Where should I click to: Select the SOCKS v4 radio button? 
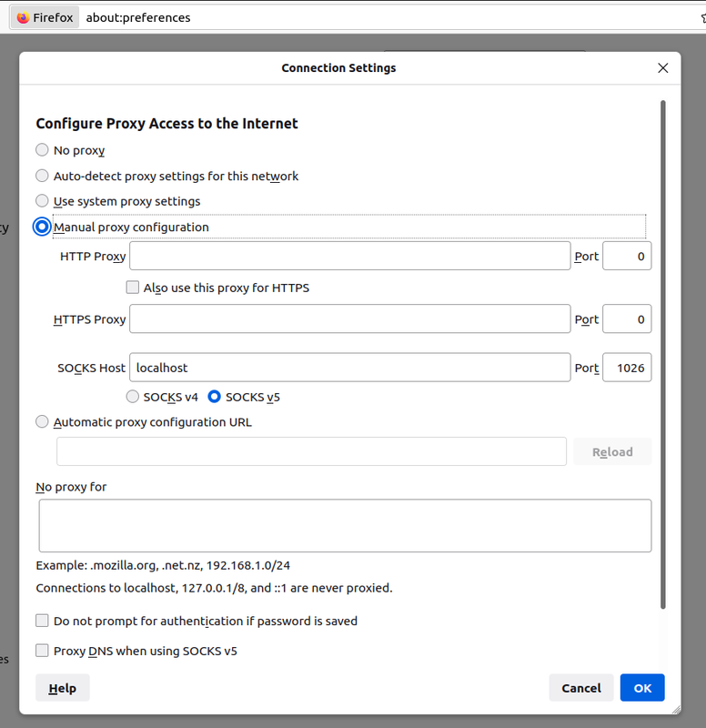[132, 397]
